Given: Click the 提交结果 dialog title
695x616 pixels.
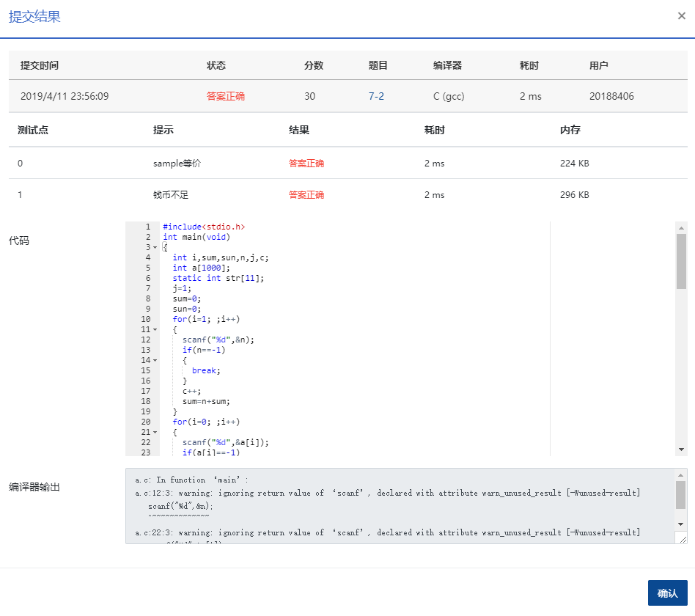Looking at the screenshot, I should coord(34,16).
